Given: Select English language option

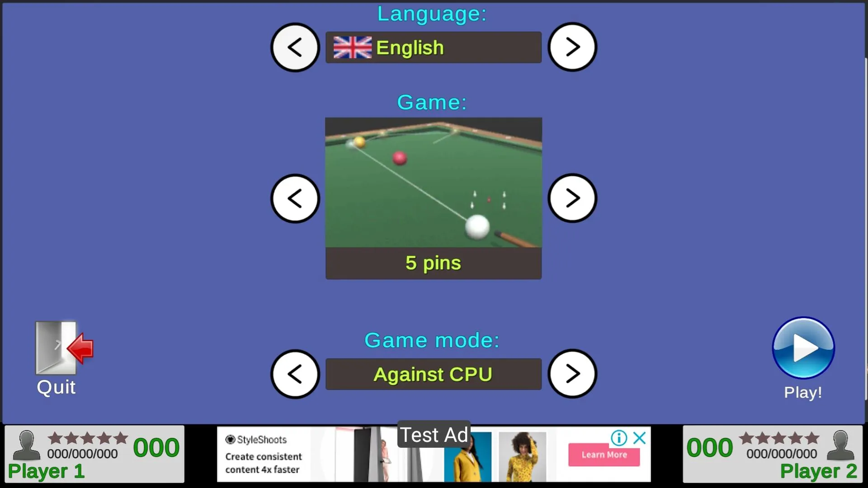Looking at the screenshot, I should pyautogui.click(x=434, y=47).
